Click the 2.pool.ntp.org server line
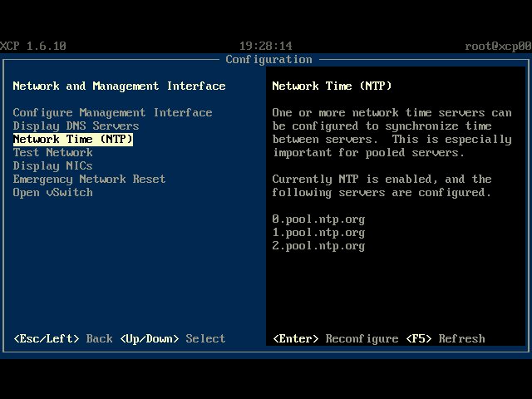 [318, 246]
